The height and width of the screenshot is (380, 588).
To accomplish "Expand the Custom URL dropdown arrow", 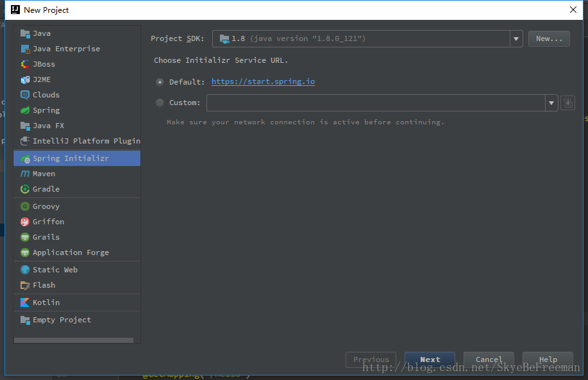I will click(551, 103).
